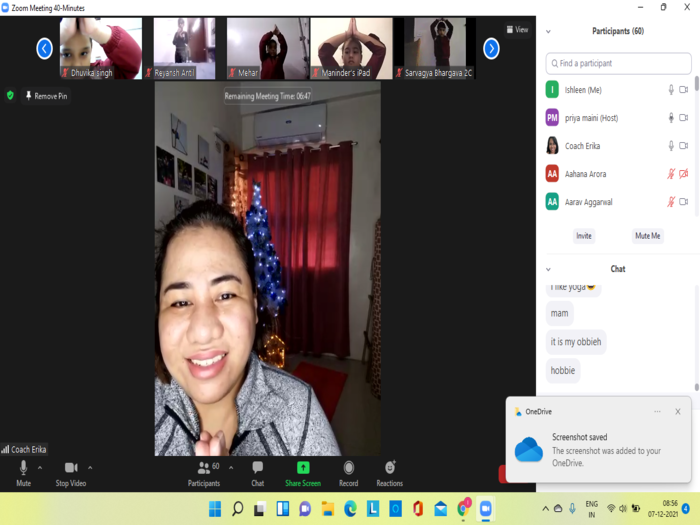
Task: Click Zoom taskbar icon
Action: pyautogui.click(x=486, y=508)
